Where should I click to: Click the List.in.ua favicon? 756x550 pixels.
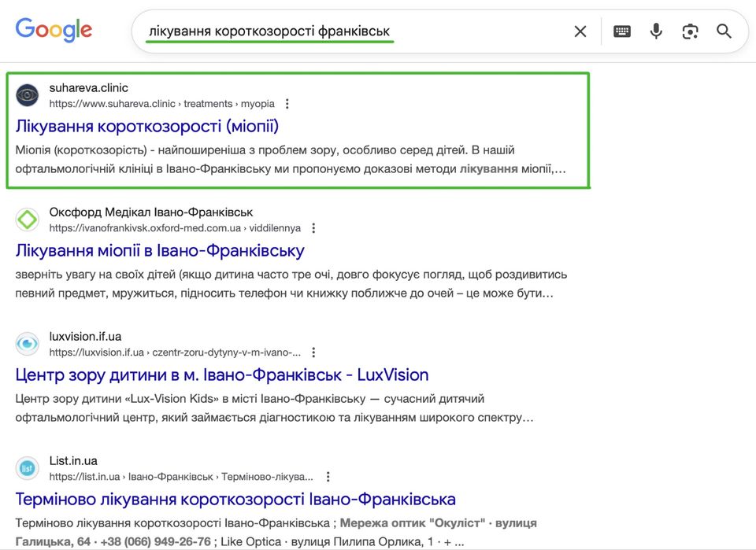coord(27,467)
